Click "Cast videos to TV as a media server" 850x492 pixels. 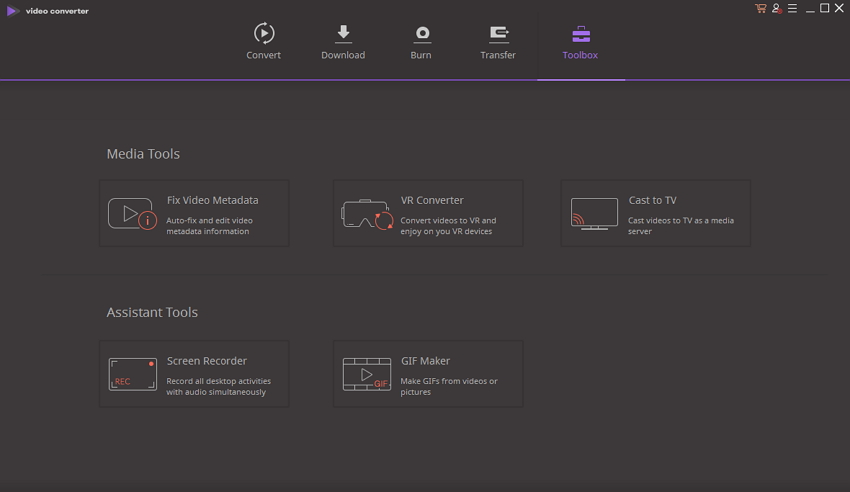tap(681, 226)
